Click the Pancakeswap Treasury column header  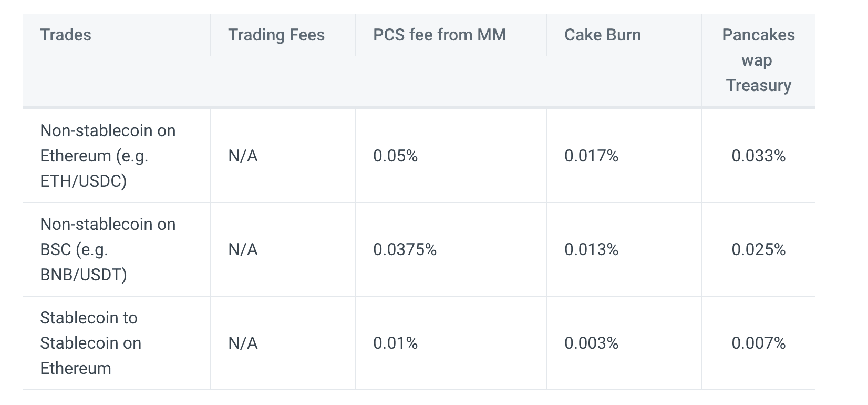click(x=758, y=60)
